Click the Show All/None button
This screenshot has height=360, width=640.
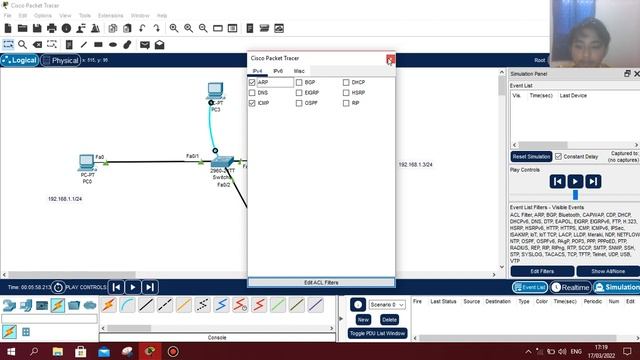click(608, 271)
